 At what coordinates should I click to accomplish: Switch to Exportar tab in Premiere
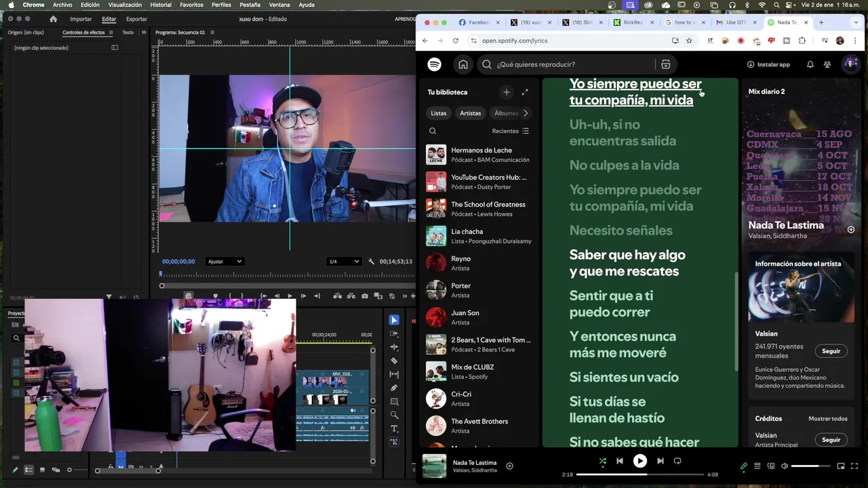point(136,19)
